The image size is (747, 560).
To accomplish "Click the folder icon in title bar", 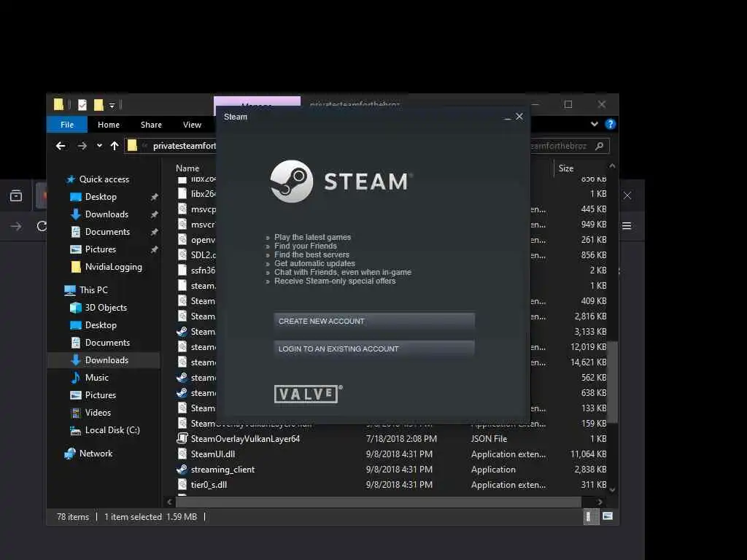I will (58, 104).
